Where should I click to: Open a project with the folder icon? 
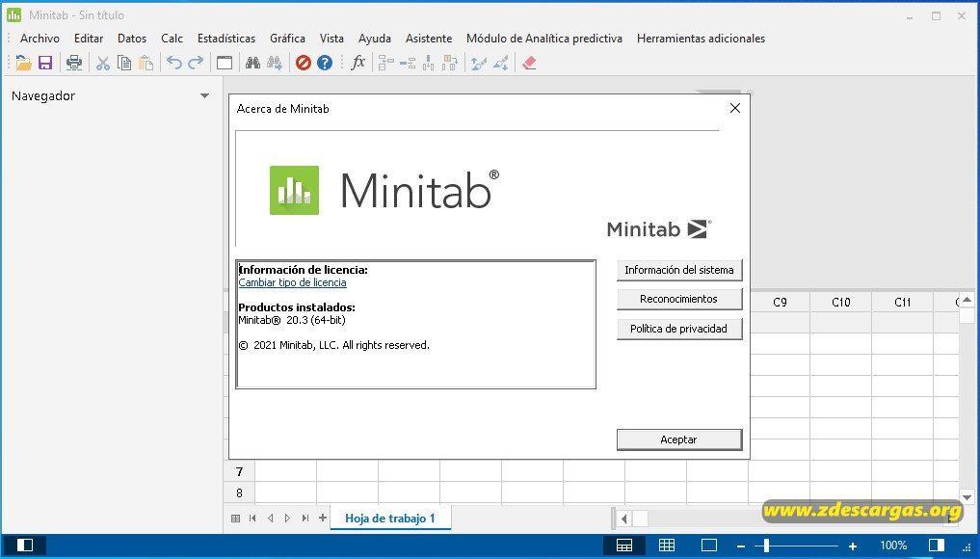[x=23, y=63]
